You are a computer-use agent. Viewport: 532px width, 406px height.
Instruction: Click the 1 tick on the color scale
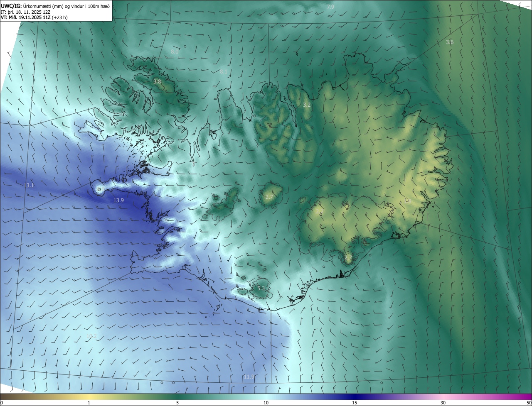[89, 403]
